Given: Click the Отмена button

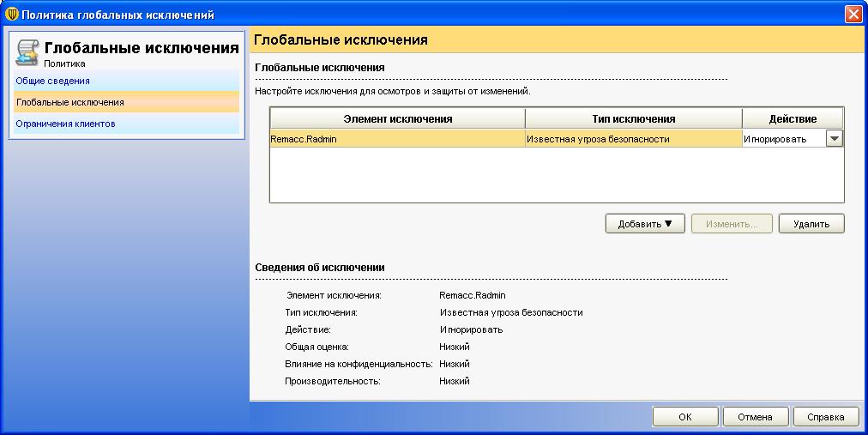Looking at the screenshot, I should pyautogui.click(x=755, y=417).
